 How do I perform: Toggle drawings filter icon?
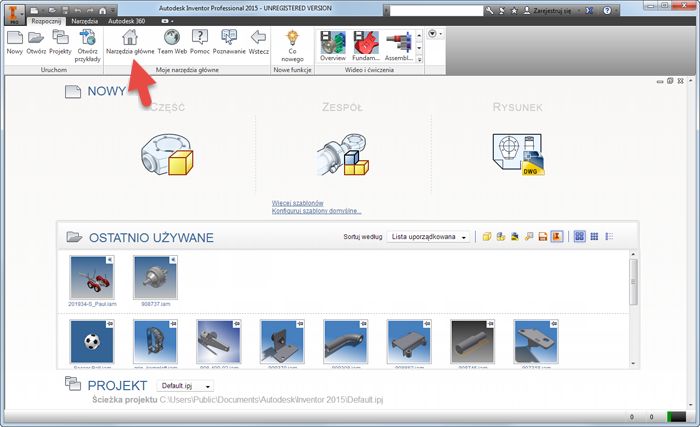pos(515,237)
